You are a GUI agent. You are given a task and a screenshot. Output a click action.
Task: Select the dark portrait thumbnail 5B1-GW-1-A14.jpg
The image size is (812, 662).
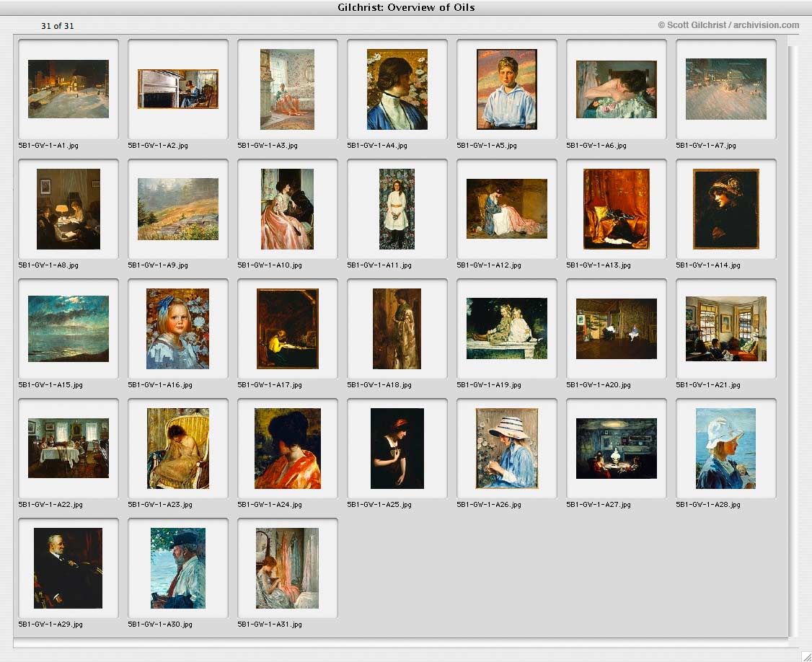tap(726, 208)
